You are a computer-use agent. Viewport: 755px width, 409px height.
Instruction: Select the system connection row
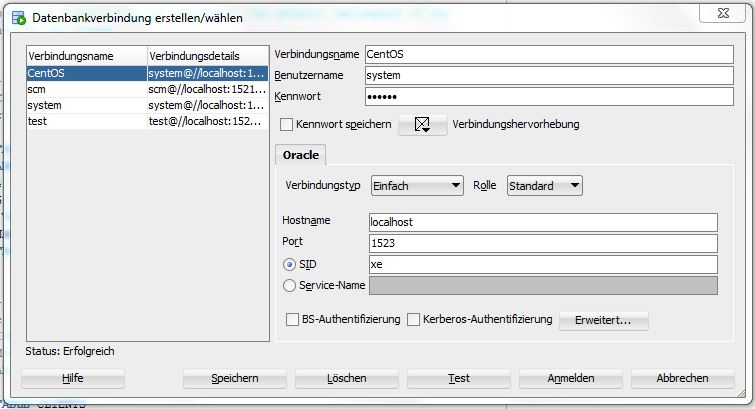click(148, 106)
